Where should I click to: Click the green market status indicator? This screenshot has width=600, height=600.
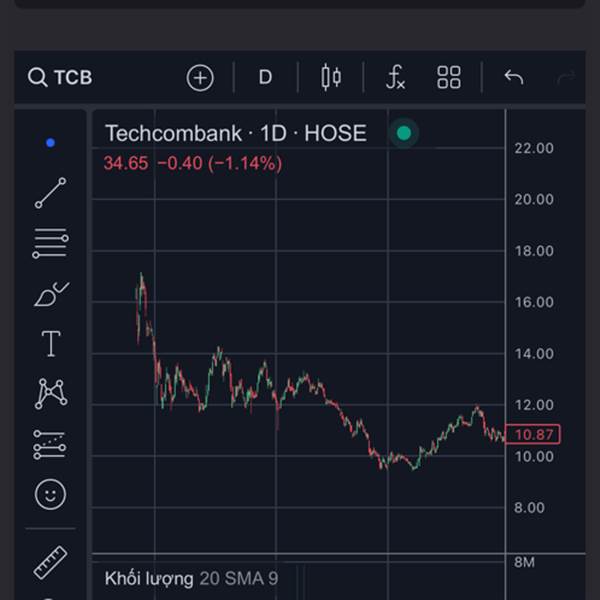point(404,133)
